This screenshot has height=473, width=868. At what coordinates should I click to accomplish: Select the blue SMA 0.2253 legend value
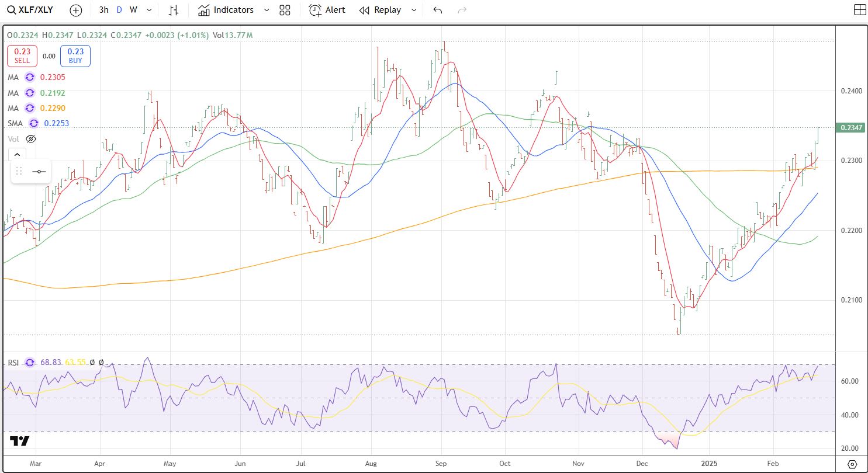point(58,123)
